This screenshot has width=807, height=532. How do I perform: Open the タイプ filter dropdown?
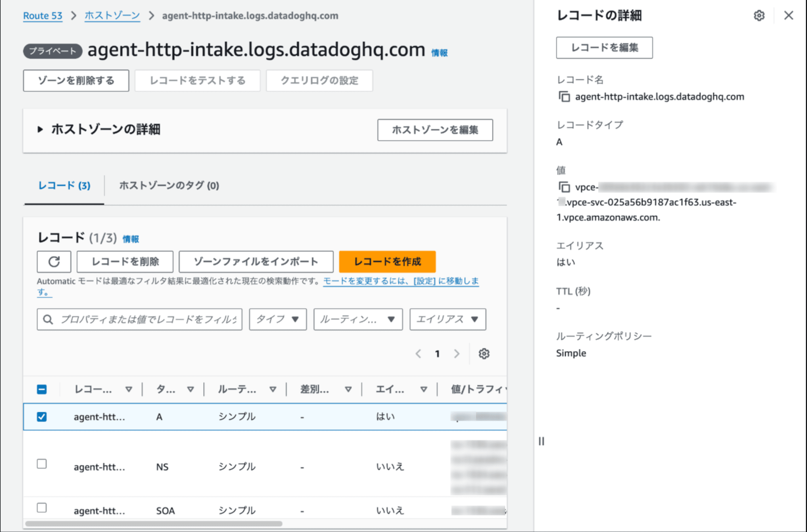tap(278, 319)
